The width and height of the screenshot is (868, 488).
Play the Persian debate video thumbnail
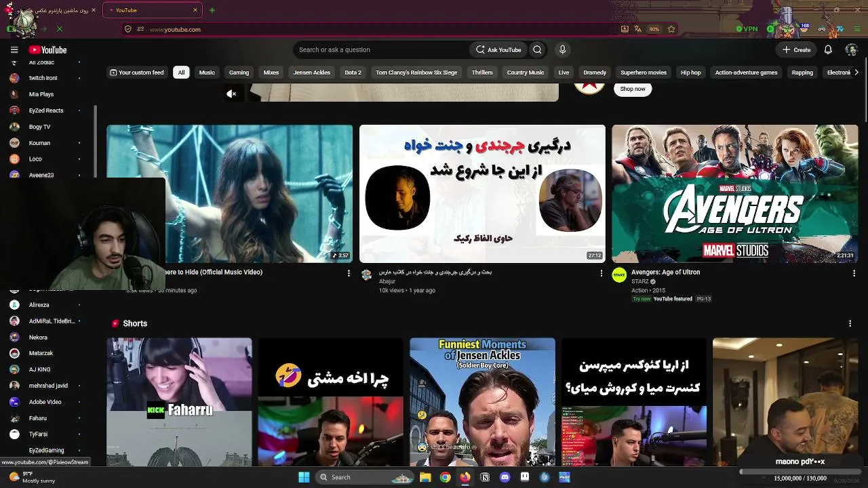[482, 194]
